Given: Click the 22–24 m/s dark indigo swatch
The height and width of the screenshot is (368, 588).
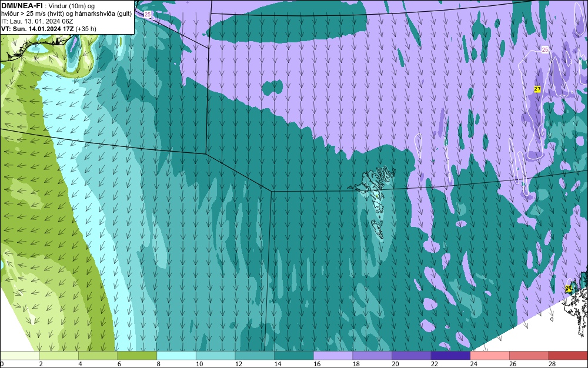Looking at the screenshot, I should click(450, 355).
